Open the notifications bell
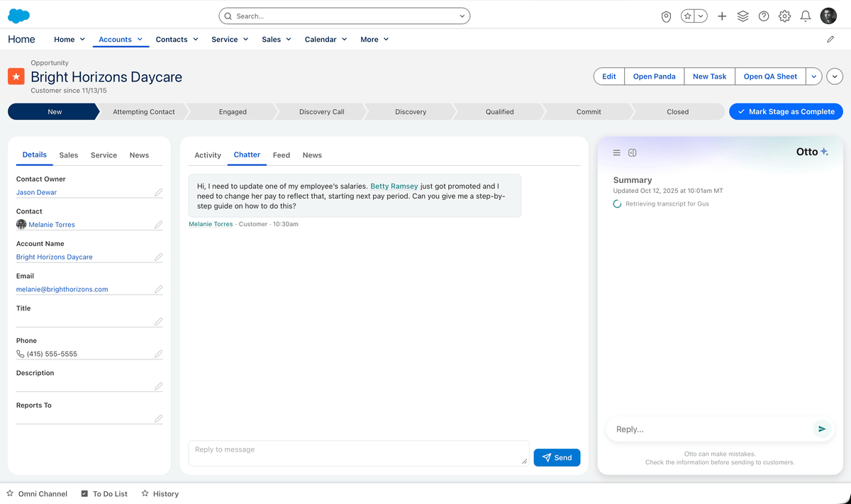The height and width of the screenshot is (504, 851). click(x=806, y=16)
